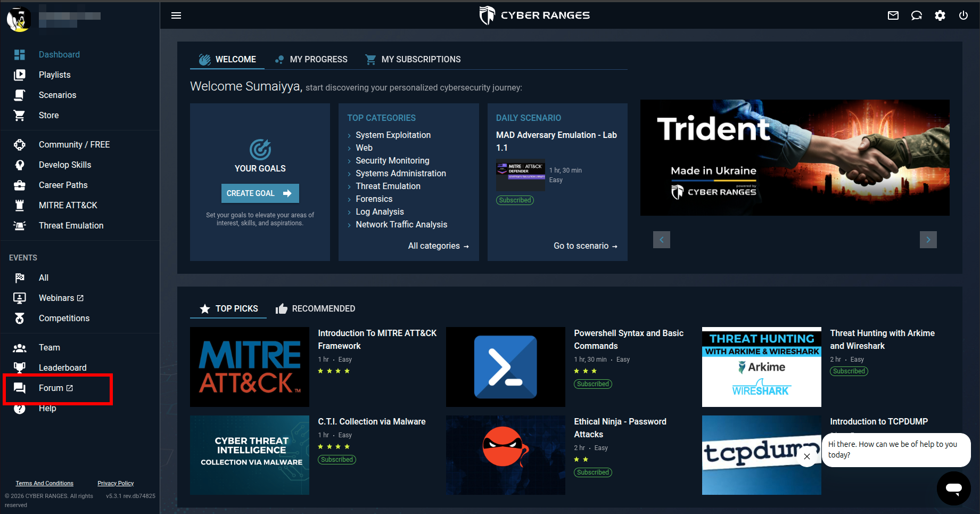Image resolution: width=980 pixels, height=514 pixels.
Task: Open the mail envelope icon
Action: [x=893, y=15]
